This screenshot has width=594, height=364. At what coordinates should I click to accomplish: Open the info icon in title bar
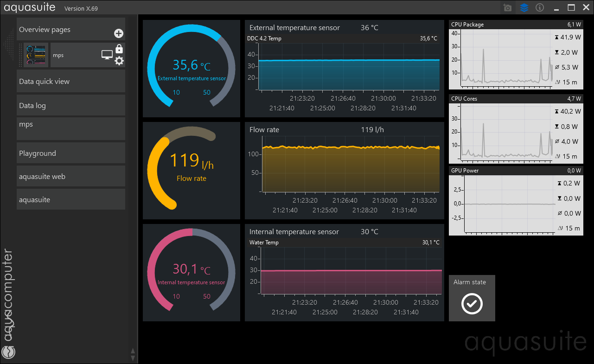(x=540, y=7)
